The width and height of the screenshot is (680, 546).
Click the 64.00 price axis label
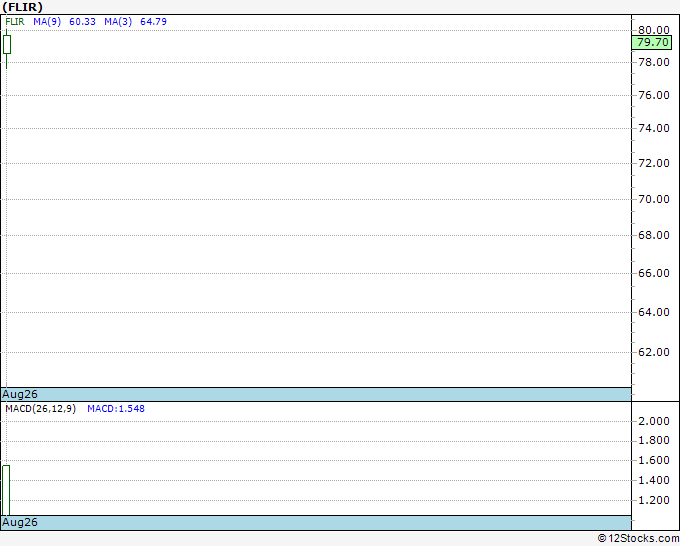tap(654, 312)
